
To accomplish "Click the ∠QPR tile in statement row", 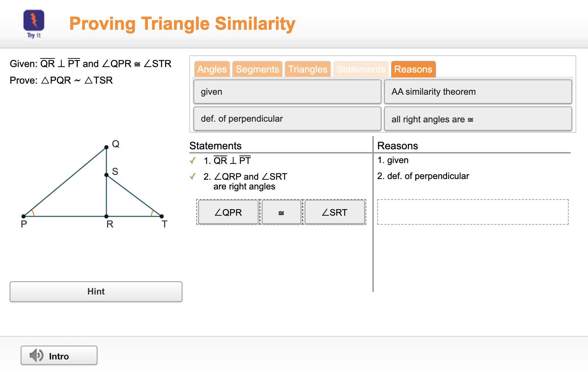I will tap(228, 212).
